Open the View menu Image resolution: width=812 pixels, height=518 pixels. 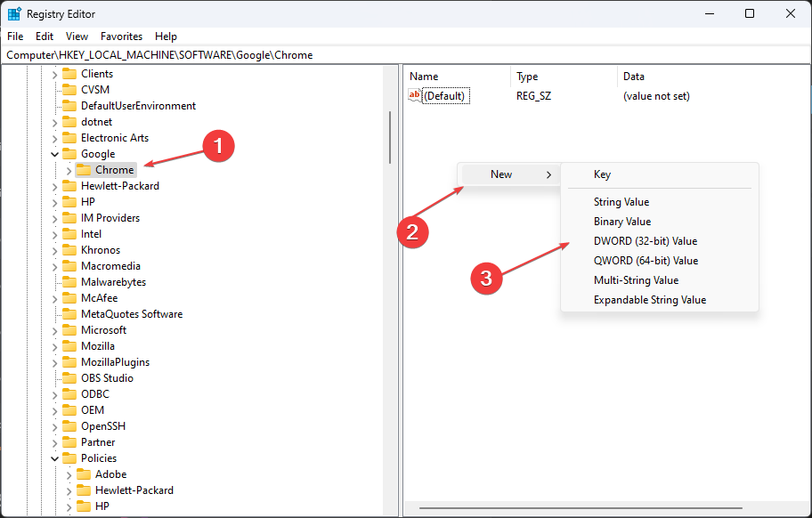(77, 36)
